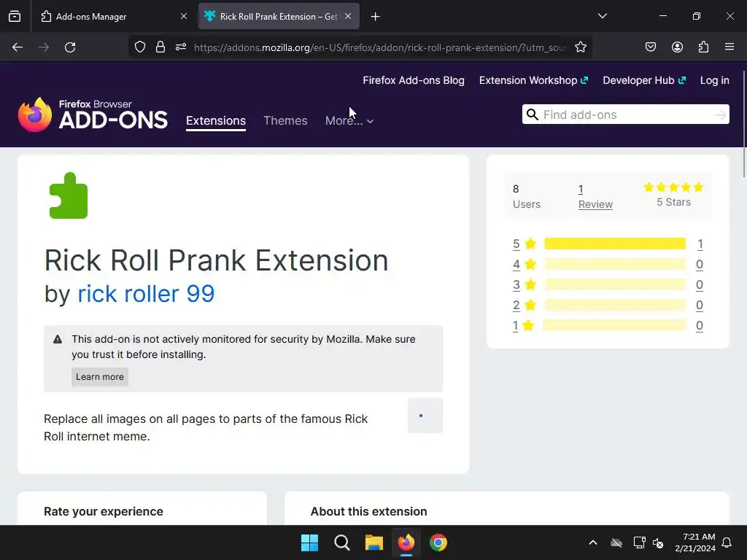
Task: Click the count 1 beside 5-star bar
Action: pos(700,244)
